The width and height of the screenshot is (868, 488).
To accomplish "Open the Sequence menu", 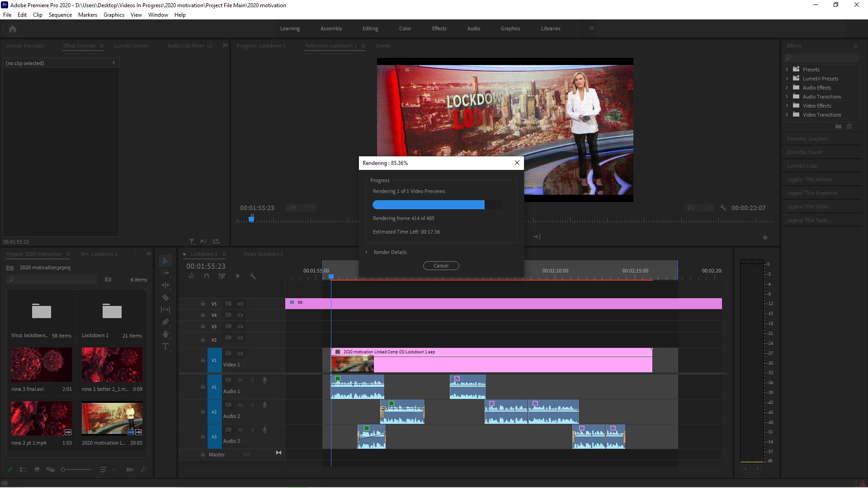I will coord(60,15).
